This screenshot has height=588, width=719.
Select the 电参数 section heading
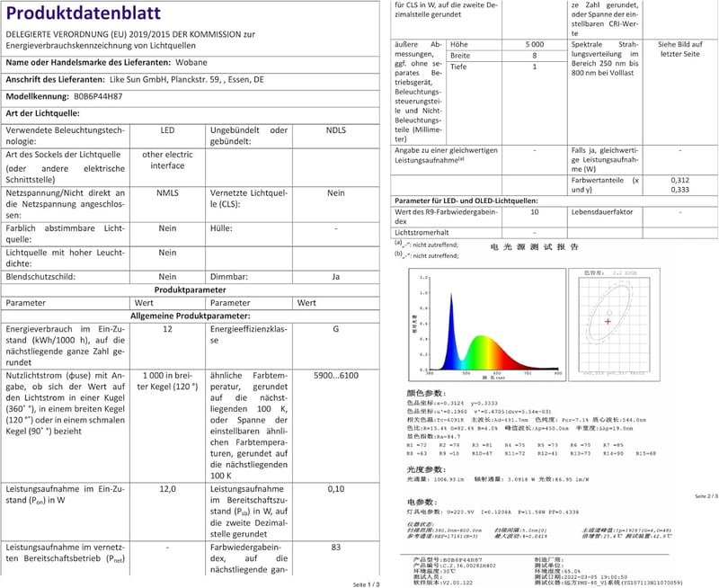click(x=422, y=503)
